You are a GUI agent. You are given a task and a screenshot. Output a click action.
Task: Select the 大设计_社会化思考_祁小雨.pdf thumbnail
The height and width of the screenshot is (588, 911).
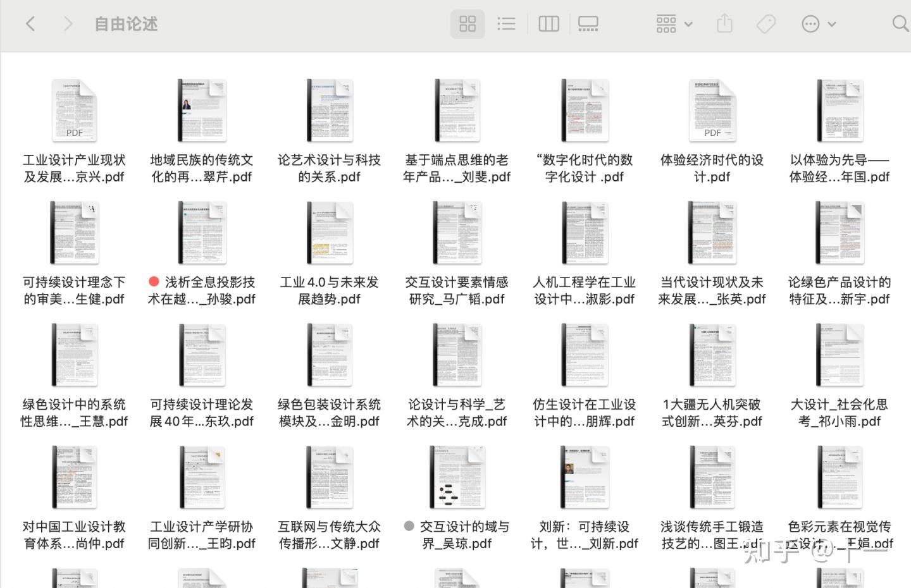pos(840,355)
